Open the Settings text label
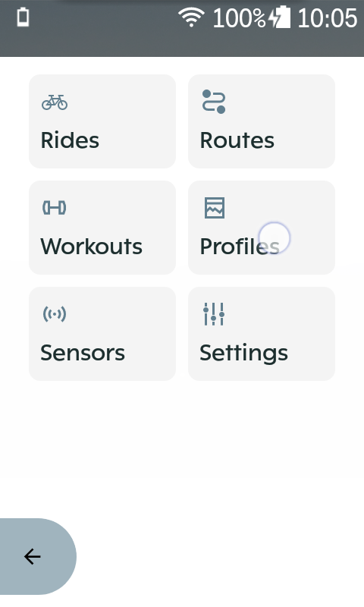This screenshot has width=364, height=607. pyautogui.click(x=243, y=354)
